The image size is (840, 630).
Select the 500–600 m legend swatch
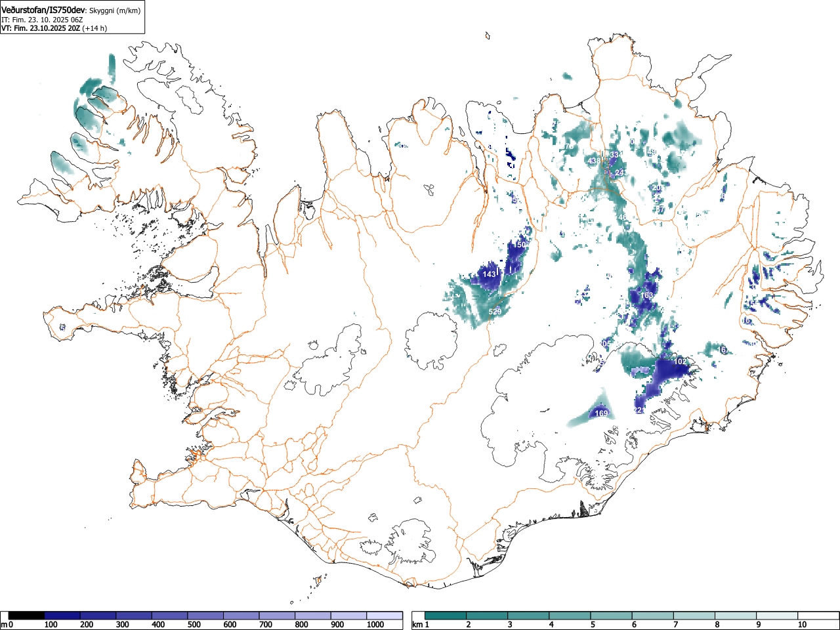[x=205, y=616]
